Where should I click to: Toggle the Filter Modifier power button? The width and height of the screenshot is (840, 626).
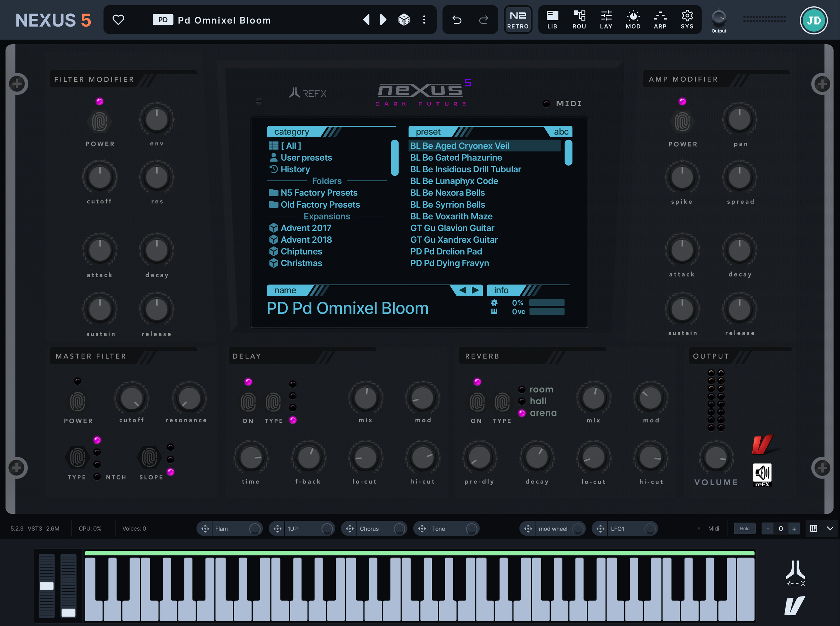[100, 122]
